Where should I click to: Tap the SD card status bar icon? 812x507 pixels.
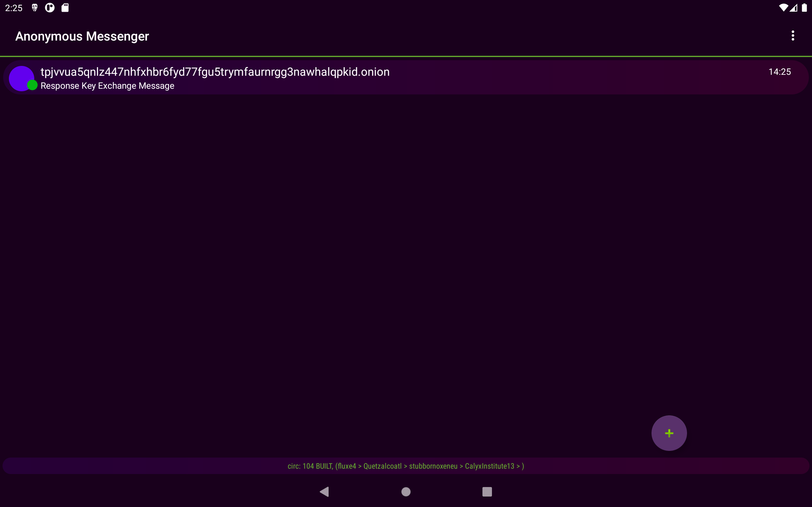pyautogui.click(x=65, y=8)
